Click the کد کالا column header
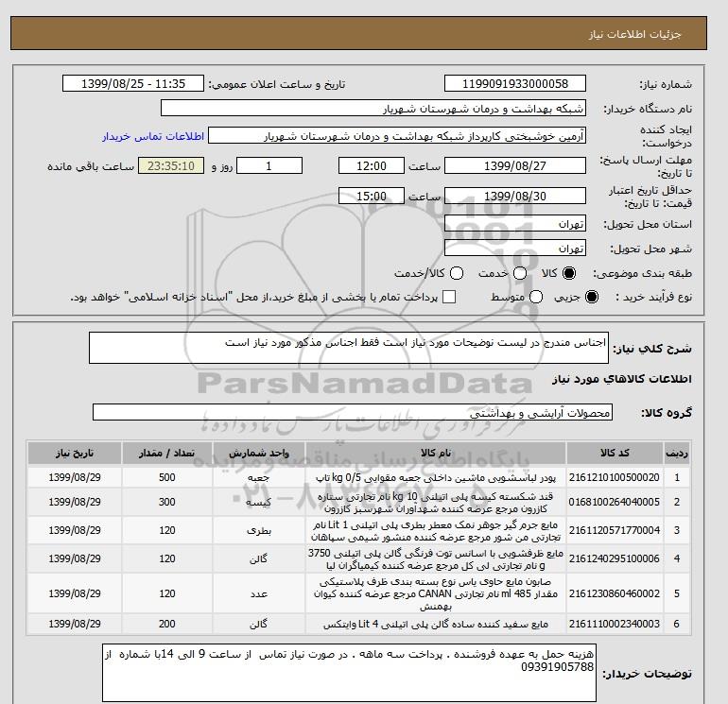The height and width of the screenshot is (704, 728). pyautogui.click(x=615, y=453)
